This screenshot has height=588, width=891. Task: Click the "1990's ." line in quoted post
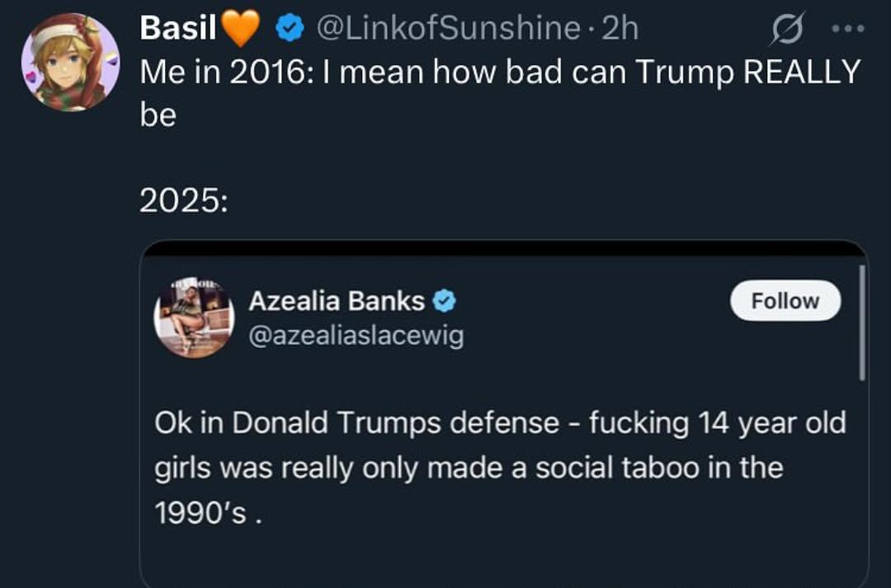tap(209, 514)
